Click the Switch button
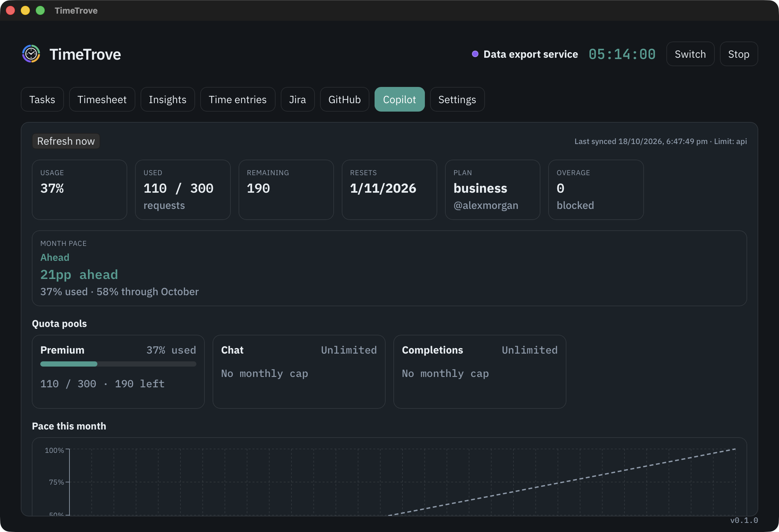The image size is (779, 532). point(690,54)
